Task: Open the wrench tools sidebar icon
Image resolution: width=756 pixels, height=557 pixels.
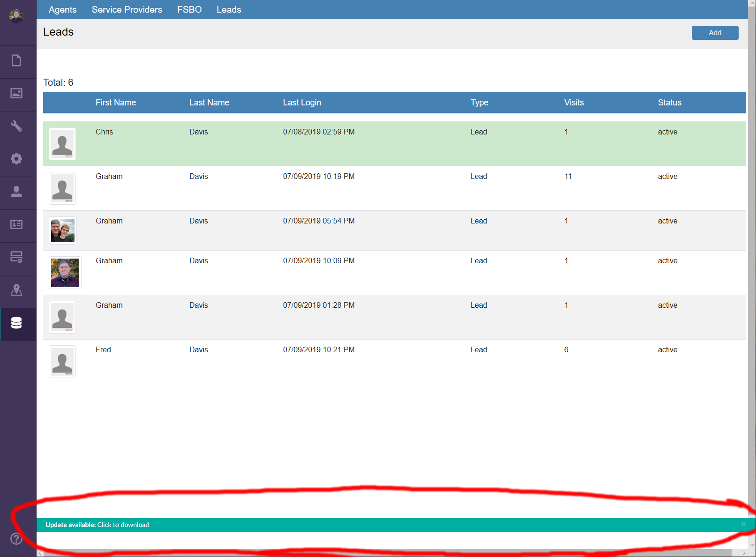Action: [16, 126]
